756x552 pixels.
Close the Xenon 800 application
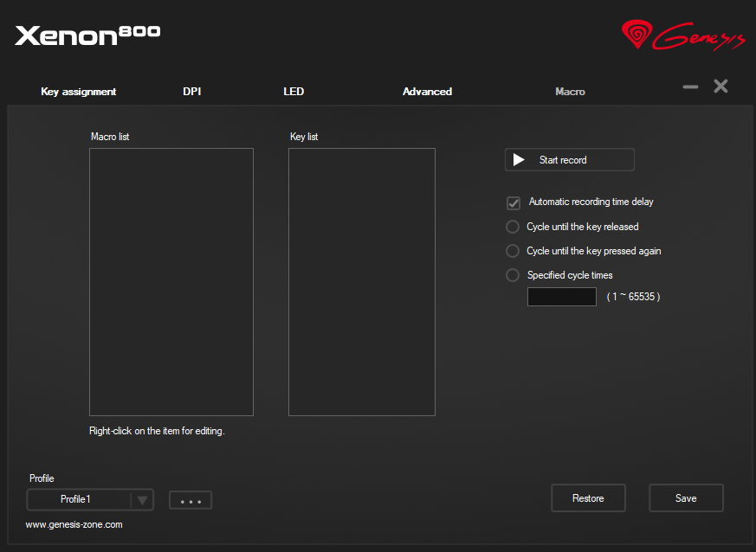(720, 87)
